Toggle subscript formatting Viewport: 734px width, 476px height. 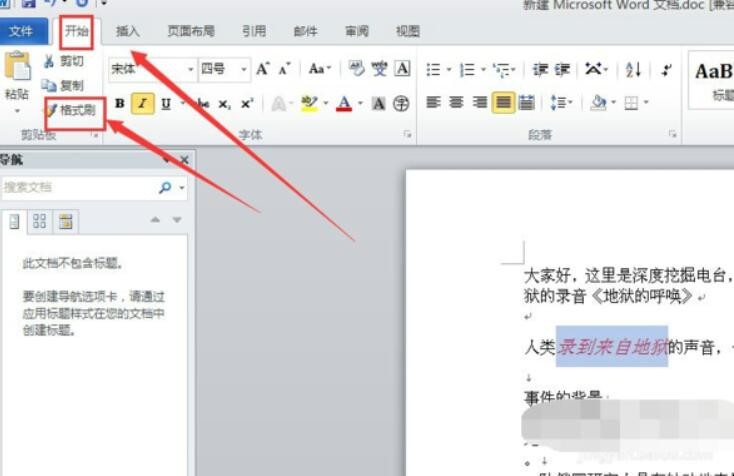coord(225,103)
